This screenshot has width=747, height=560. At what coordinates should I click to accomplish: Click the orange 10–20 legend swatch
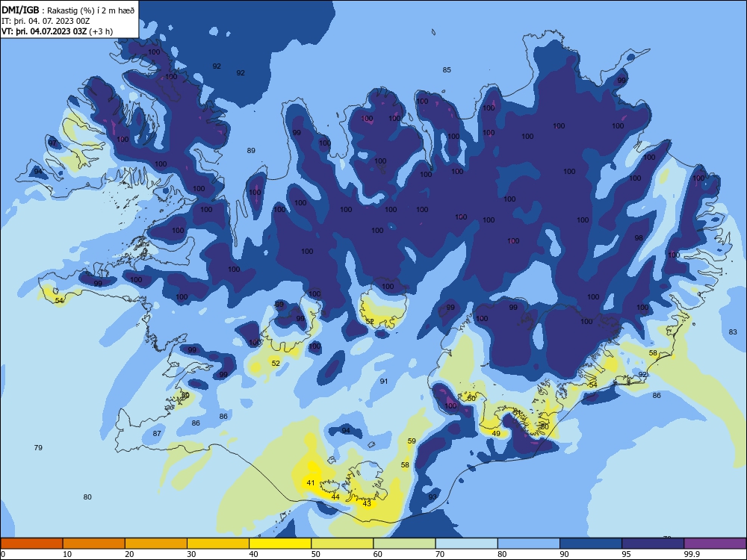94,544
